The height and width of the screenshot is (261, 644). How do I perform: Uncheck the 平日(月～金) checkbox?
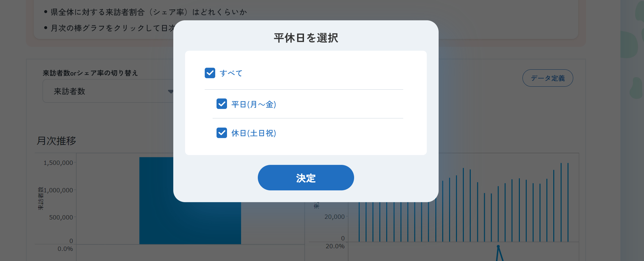point(222,104)
